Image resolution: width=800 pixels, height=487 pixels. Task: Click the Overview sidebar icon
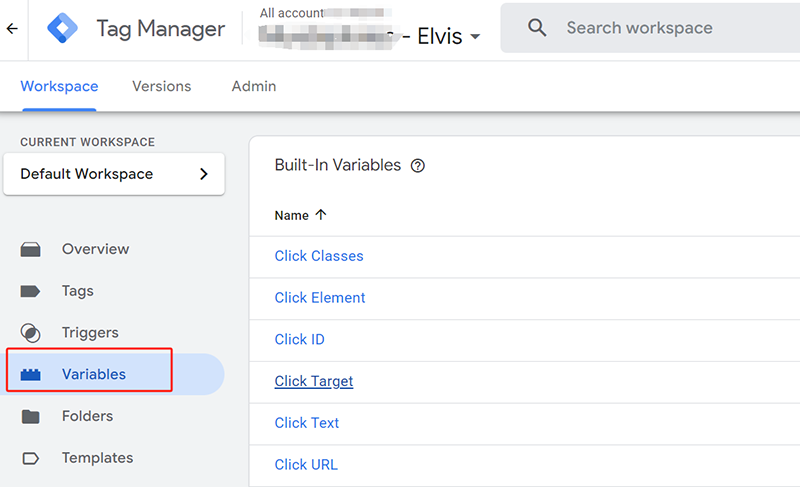point(31,249)
